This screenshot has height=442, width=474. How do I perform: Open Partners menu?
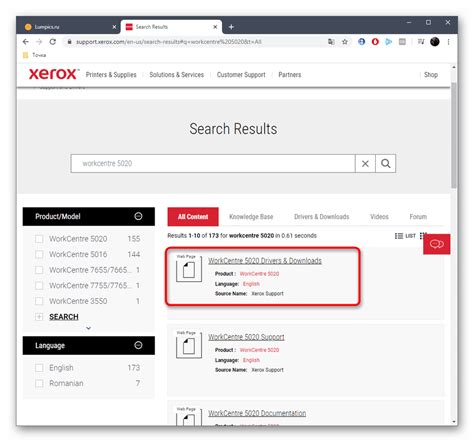click(290, 75)
